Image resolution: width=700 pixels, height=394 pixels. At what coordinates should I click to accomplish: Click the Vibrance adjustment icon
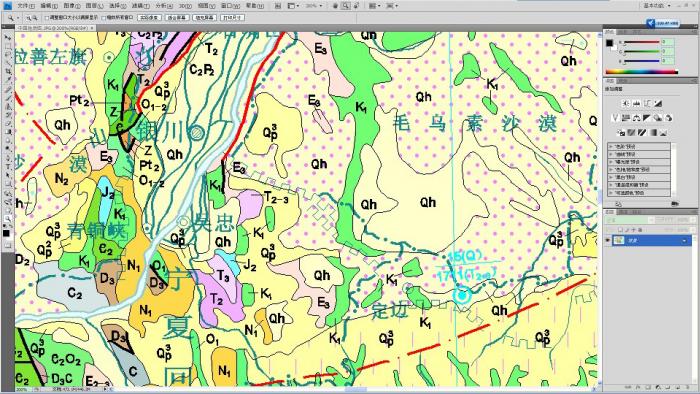(x=615, y=118)
